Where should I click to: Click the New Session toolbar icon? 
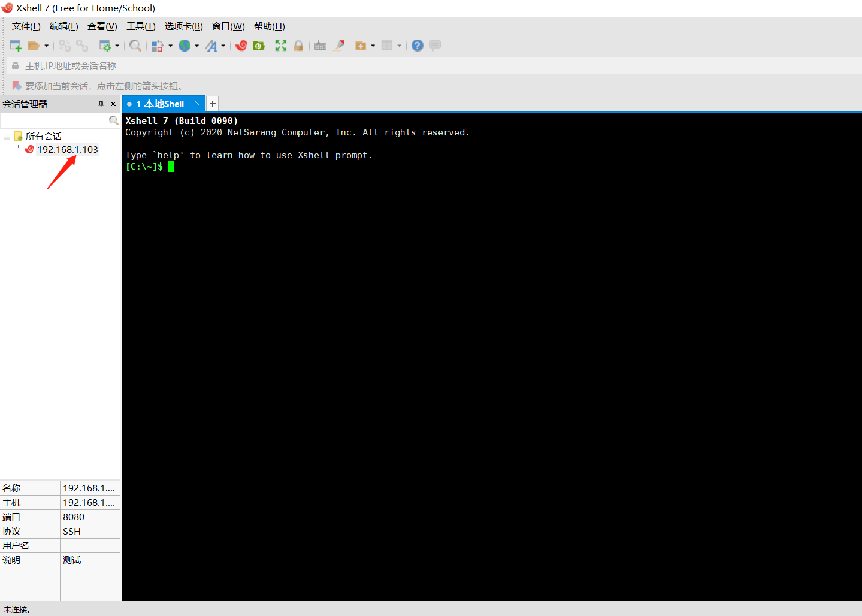coord(16,46)
